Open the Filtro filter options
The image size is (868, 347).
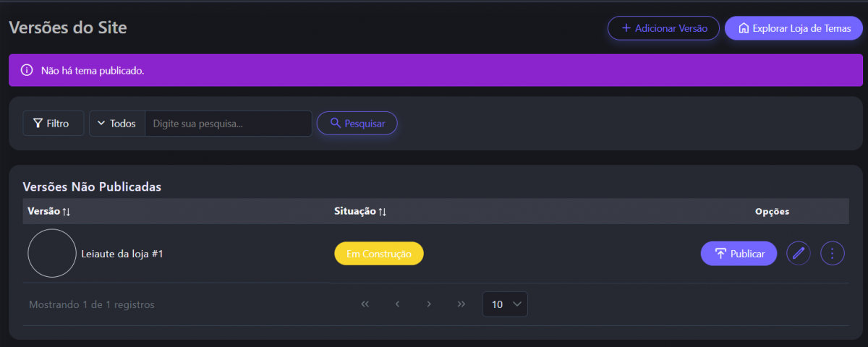pos(53,124)
